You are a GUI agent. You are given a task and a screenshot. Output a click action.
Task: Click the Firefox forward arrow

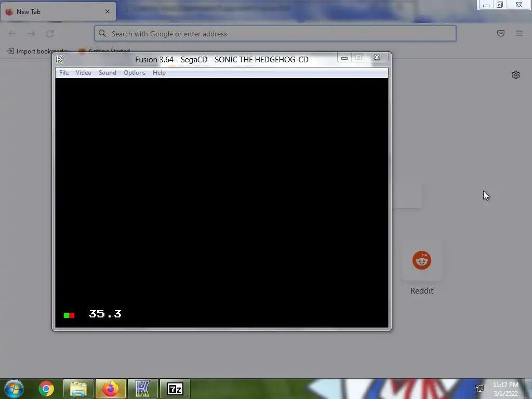[x=31, y=34]
